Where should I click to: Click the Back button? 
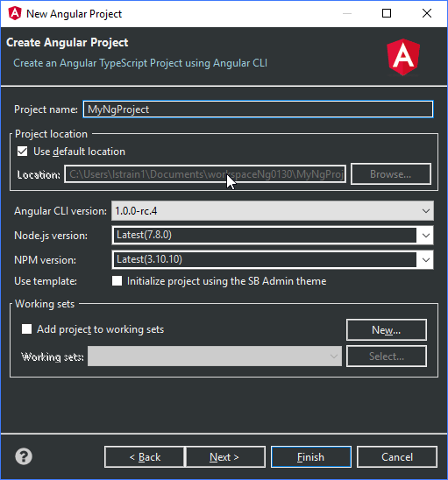click(145, 456)
